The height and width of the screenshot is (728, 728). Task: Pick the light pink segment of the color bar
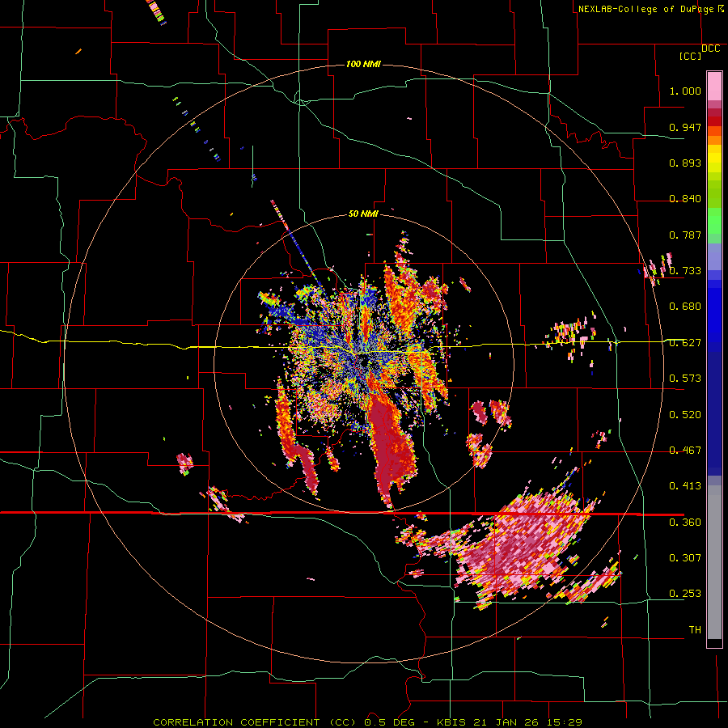(x=714, y=87)
